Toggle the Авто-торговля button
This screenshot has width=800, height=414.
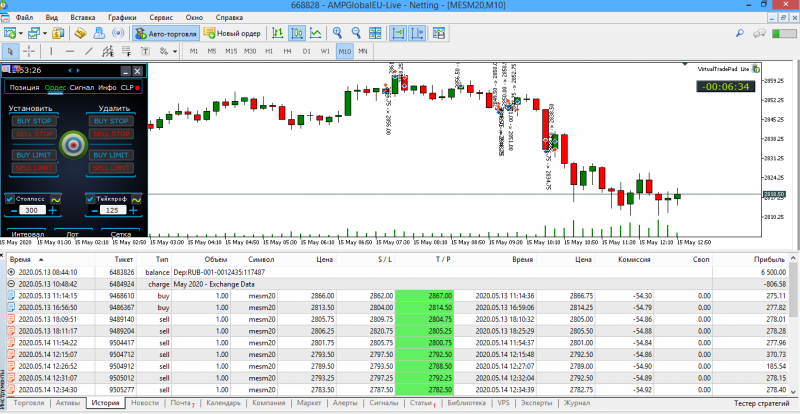(166, 34)
